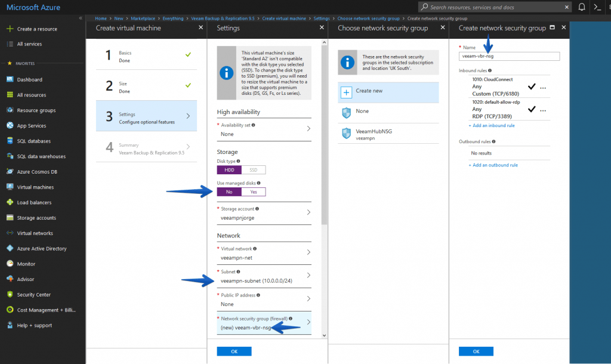Click the All resources grid icon
This screenshot has width=611, height=364.
[10, 95]
